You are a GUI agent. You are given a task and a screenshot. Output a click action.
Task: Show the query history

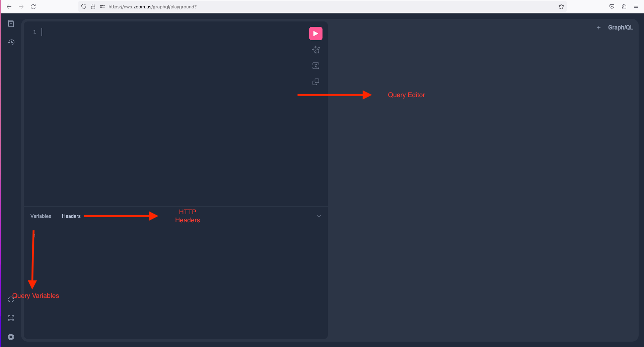tap(11, 42)
